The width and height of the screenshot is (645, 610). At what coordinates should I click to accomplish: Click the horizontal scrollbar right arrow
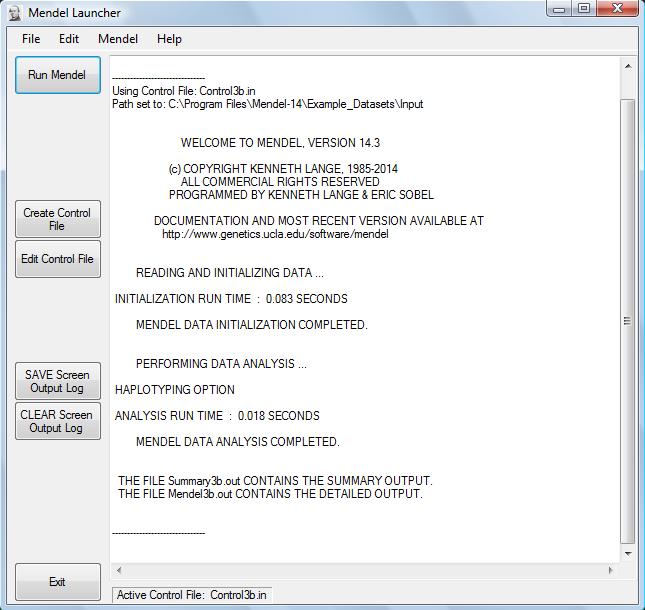coord(610,571)
